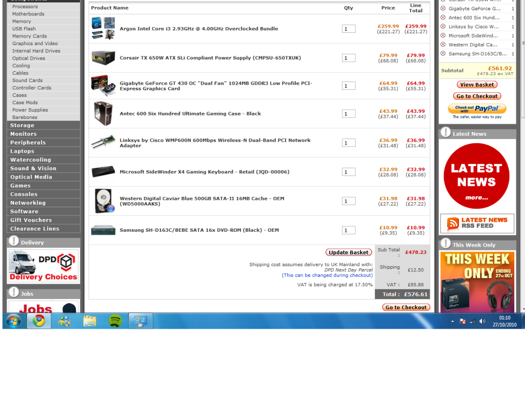Expand the Storage category in sidebar
Viewport: 525px width, 420px height.
[23, 125]
